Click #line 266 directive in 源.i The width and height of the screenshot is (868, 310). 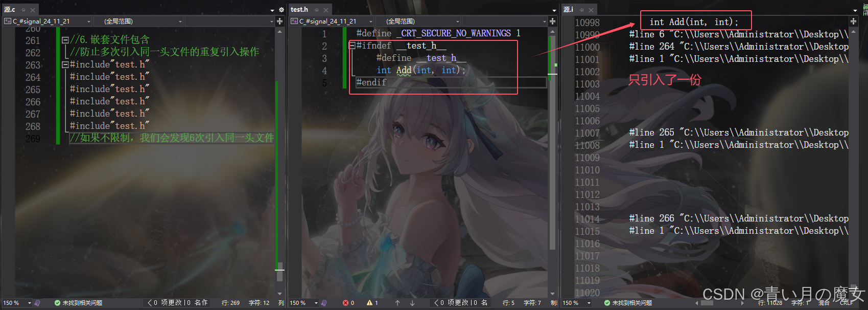(739, 218)
